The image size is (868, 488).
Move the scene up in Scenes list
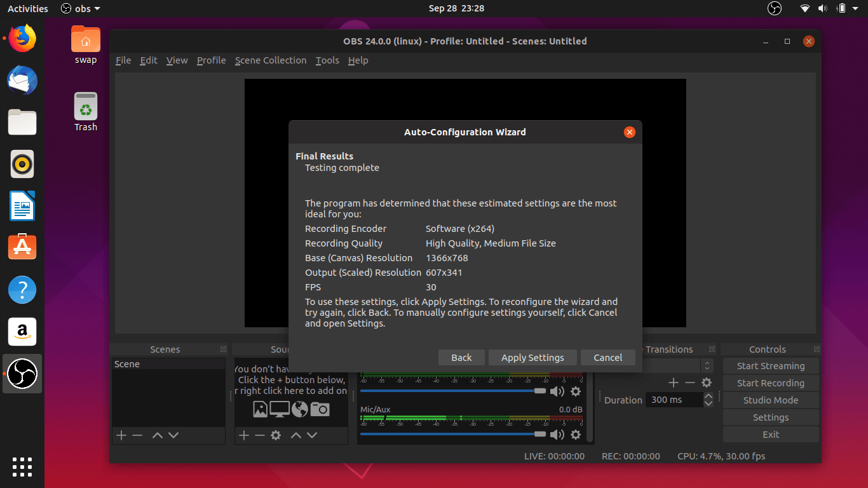[x=157, y=435]
